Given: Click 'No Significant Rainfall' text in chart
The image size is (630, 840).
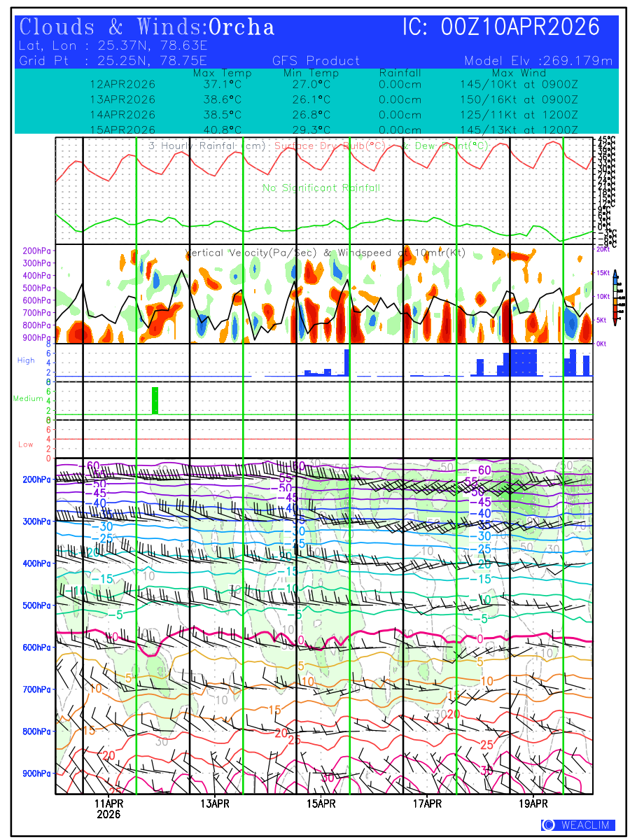Looking at the screenshot, I should 321,188.
